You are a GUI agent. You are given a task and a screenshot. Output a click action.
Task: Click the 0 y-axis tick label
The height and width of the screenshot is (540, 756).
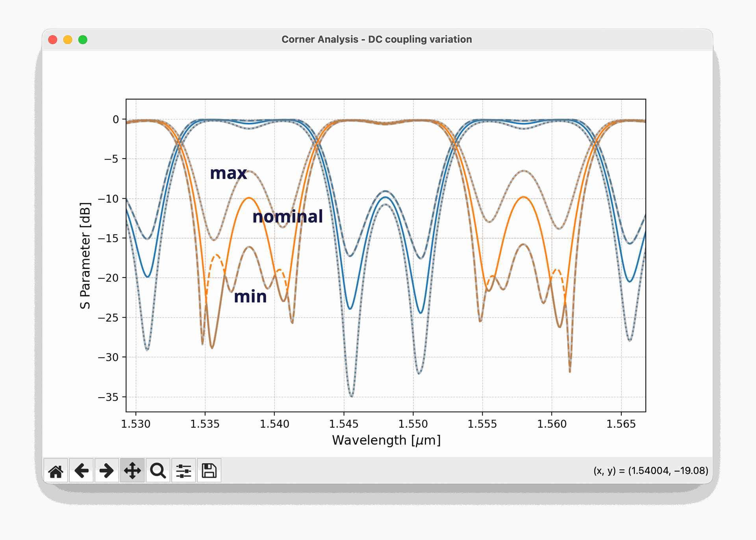(x=116, y=119)
